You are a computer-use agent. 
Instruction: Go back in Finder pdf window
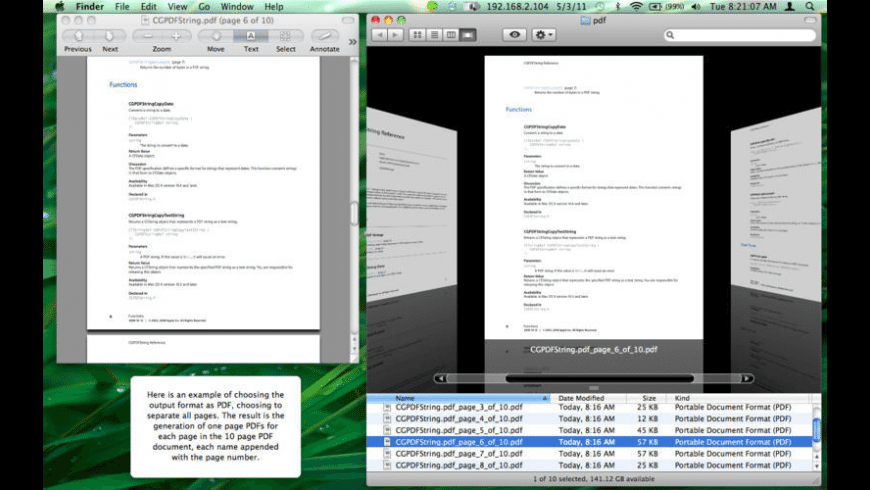point(380,35)
